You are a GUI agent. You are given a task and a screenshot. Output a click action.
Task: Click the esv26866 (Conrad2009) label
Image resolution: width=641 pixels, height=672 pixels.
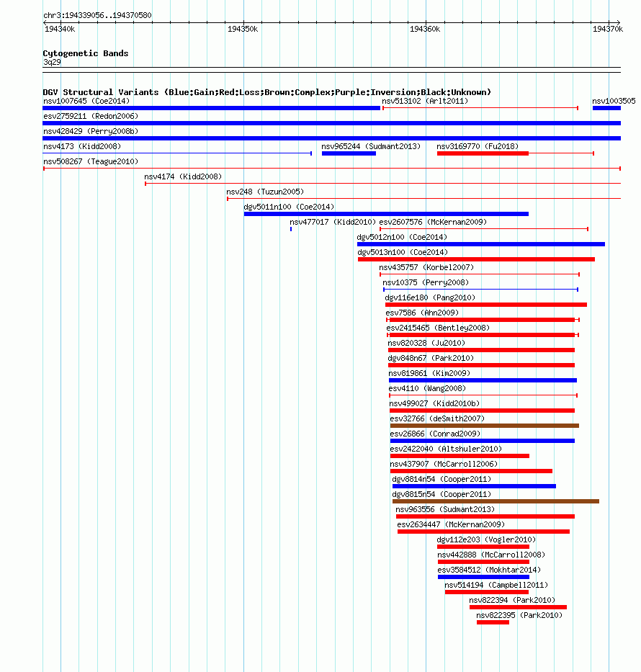(435, 434)
